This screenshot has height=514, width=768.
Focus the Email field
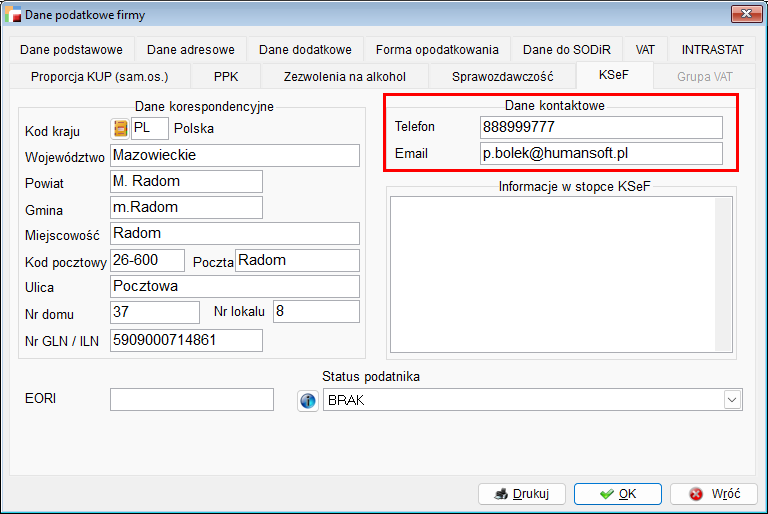pos(600,153)
